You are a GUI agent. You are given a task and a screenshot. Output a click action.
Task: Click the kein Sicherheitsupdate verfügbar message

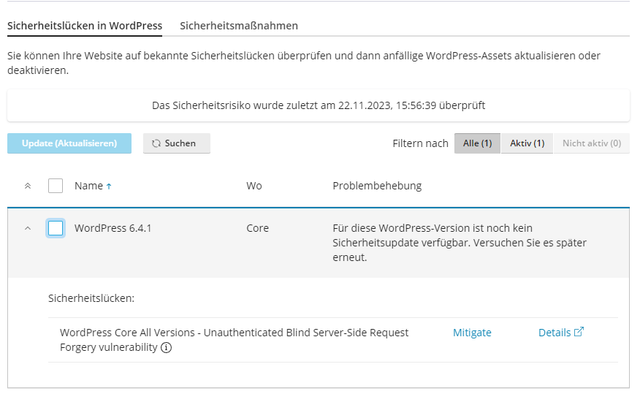tap(459, 243)
